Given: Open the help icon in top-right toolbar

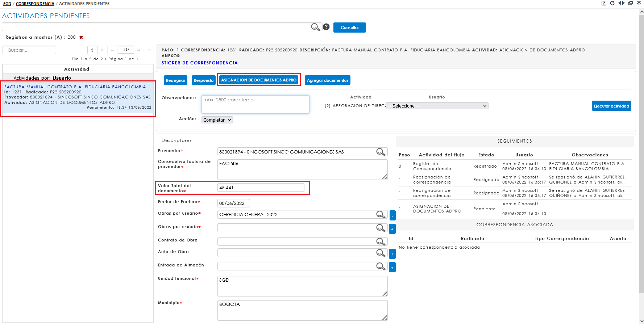Looking at the screenshot, I should 604,3.
